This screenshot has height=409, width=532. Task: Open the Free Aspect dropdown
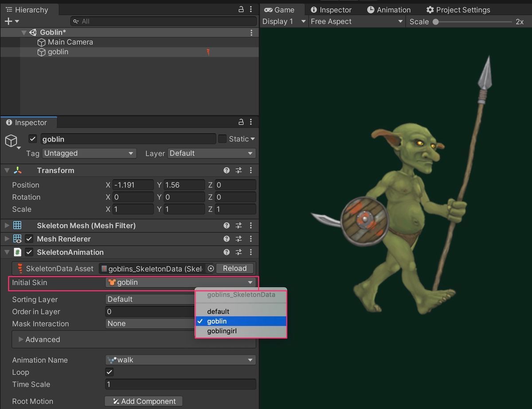click(x=357, y=21)
